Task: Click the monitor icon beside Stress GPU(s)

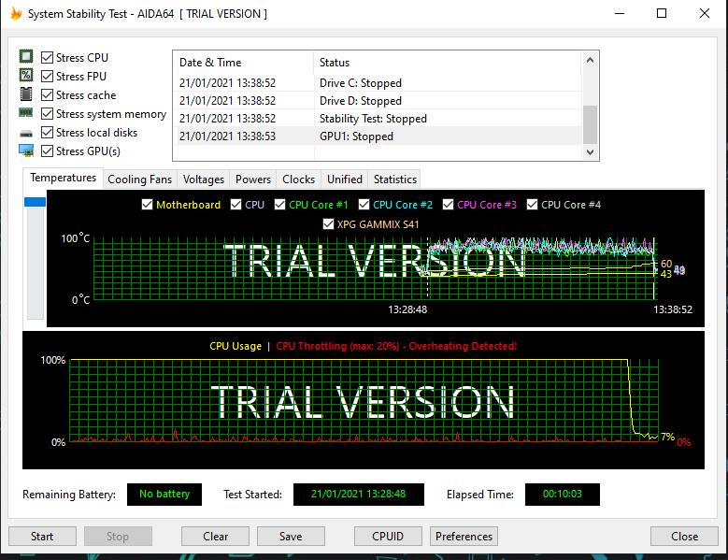Action: click(26, 151)
